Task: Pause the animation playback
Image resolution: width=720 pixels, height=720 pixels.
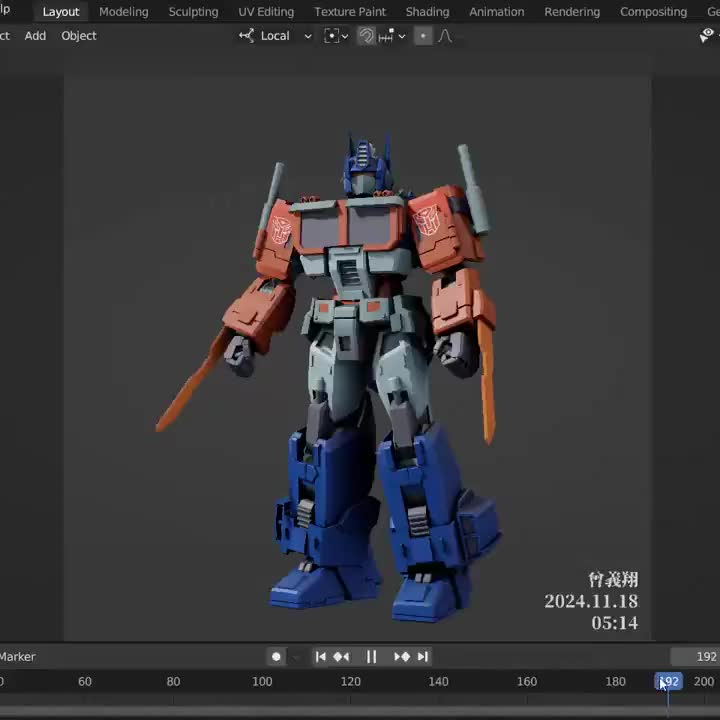Action: [371, 657]
